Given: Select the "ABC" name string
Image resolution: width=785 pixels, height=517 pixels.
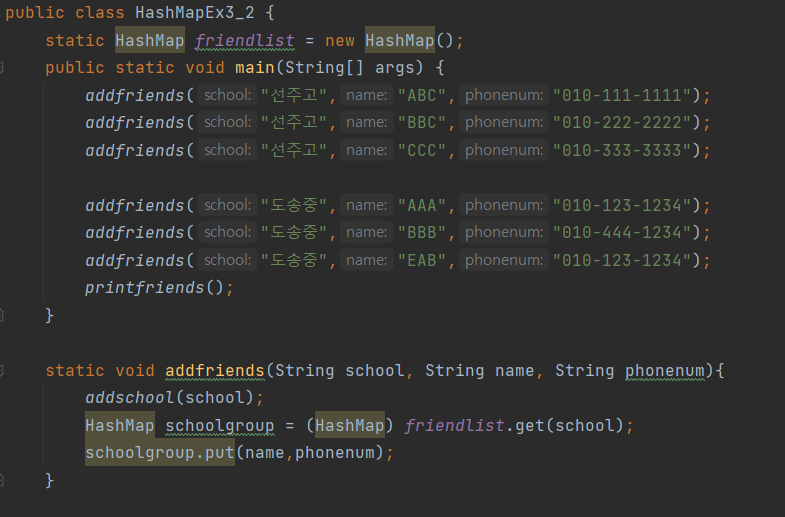Looking at the screenshot, I should pyautogui.click(x=422, y=95).
